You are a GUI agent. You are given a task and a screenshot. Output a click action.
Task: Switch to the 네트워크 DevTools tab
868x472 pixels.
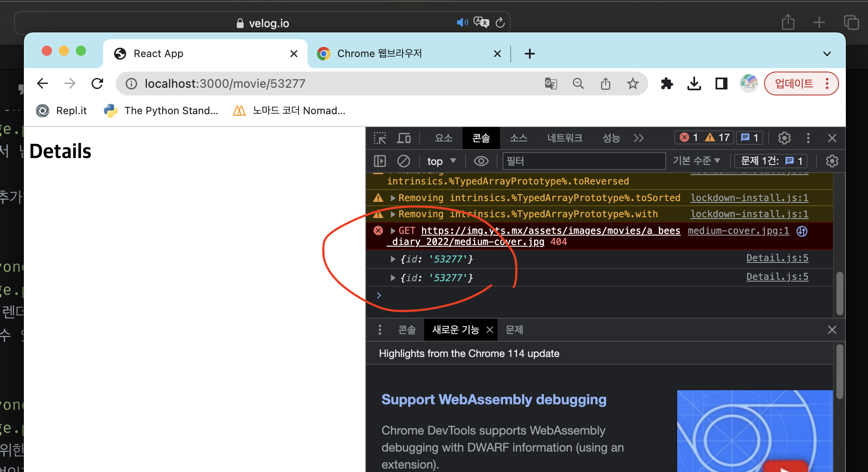tap(564, 138)
